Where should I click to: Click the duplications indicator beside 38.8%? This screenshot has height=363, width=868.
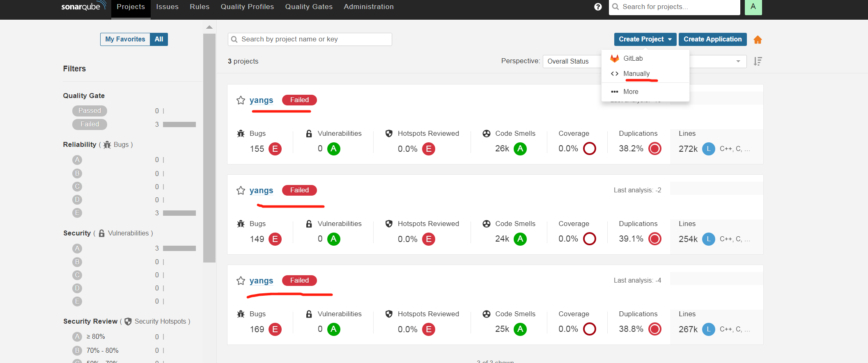654,329
